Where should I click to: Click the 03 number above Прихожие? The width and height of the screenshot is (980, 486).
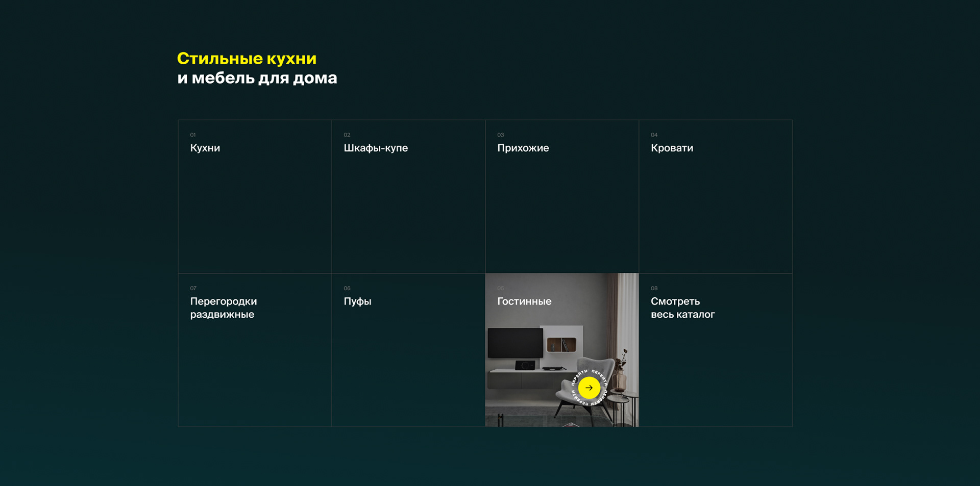(x=501, y=135)
